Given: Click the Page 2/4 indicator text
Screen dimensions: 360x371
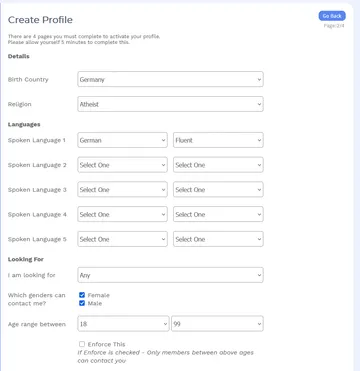Looking at the screenshot, I should [x=334, y=26].
